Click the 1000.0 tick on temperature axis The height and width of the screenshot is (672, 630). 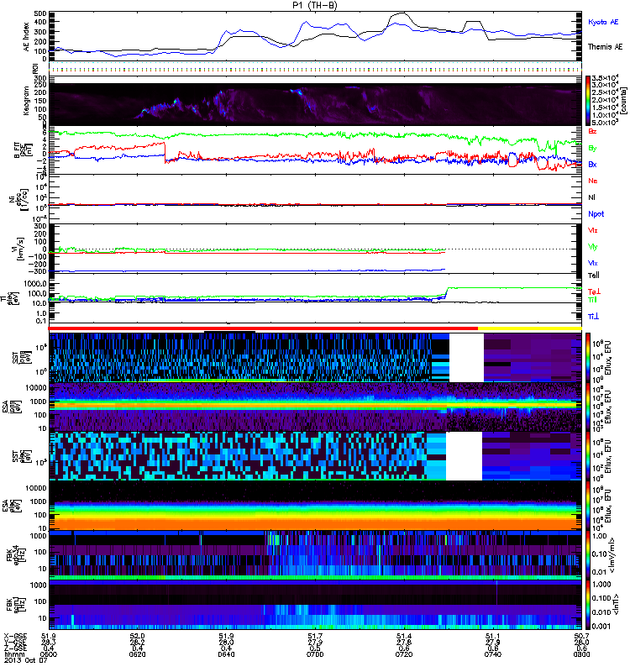point(35,284)
